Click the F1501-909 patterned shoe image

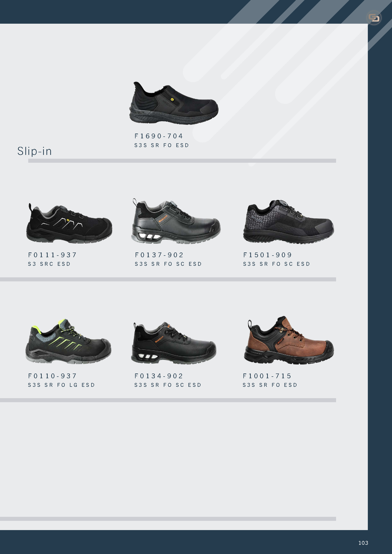(x=288, y=221)
